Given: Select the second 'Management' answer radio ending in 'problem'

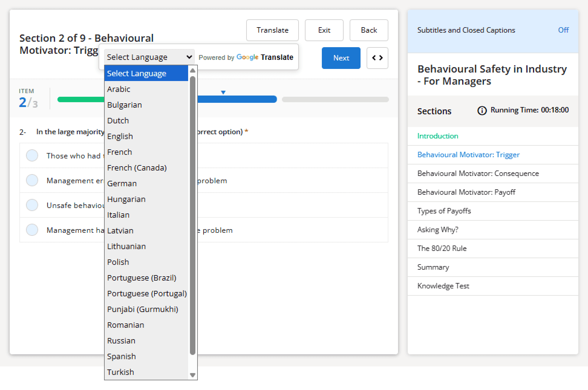Looking at the screenshot, I should coord(32,180).
